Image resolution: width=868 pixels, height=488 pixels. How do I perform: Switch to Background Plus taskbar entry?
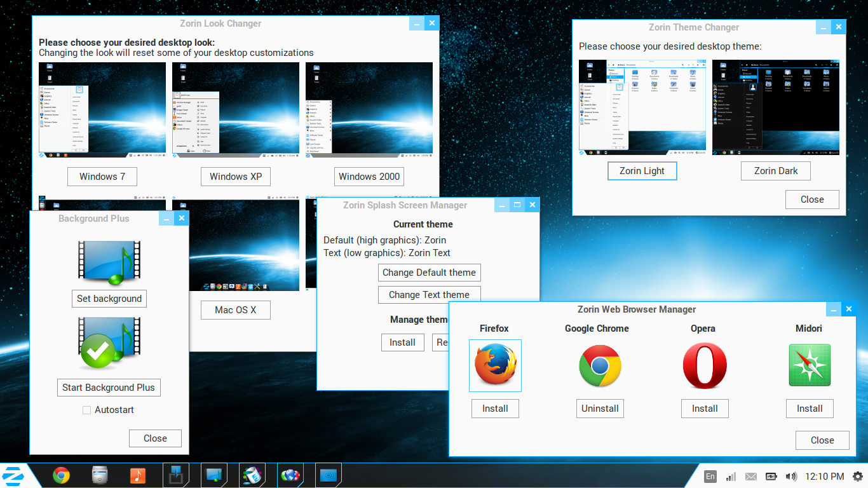[214, 475]
